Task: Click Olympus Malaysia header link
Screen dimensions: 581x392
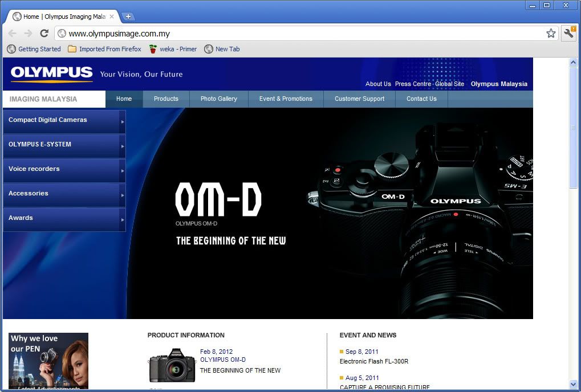Action: pos(499,84)
